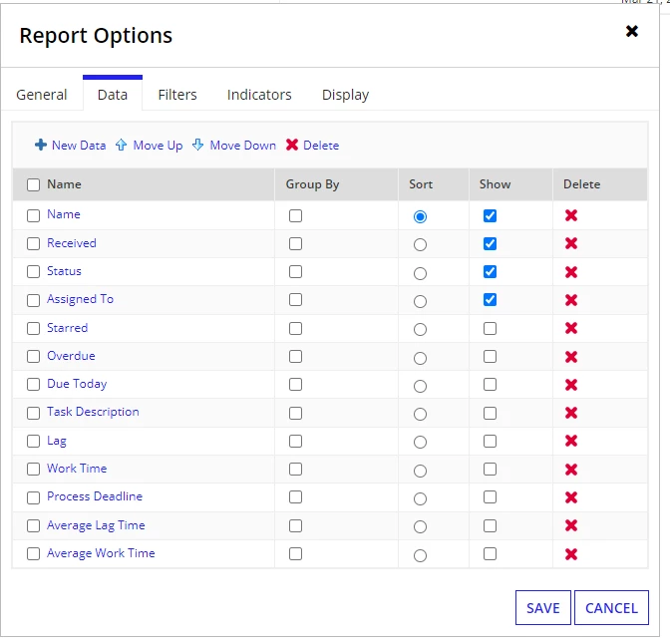Image resolution: width=670 pixels, height=644 pixels.
Task: Open the Overdue data link
Action: 71,356
